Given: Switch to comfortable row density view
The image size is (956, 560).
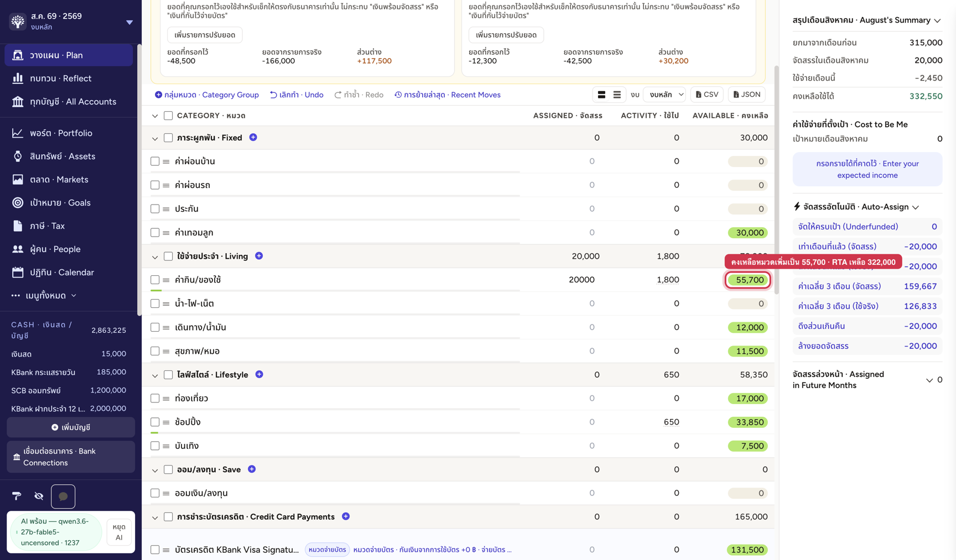Looking at the screenshot, I should click(x=601, y=95).
